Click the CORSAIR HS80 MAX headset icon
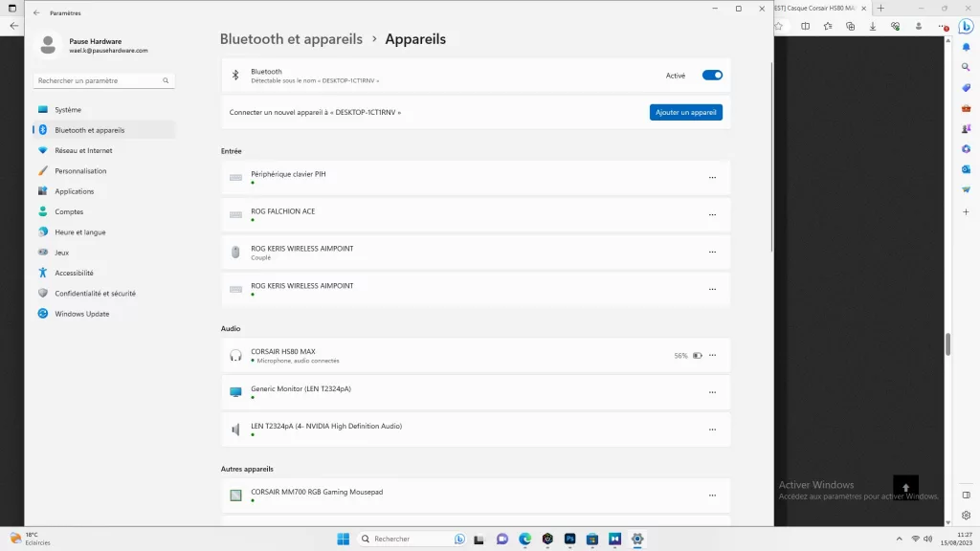Viewport: 980px width, 551px height. (x=235, y=356)
